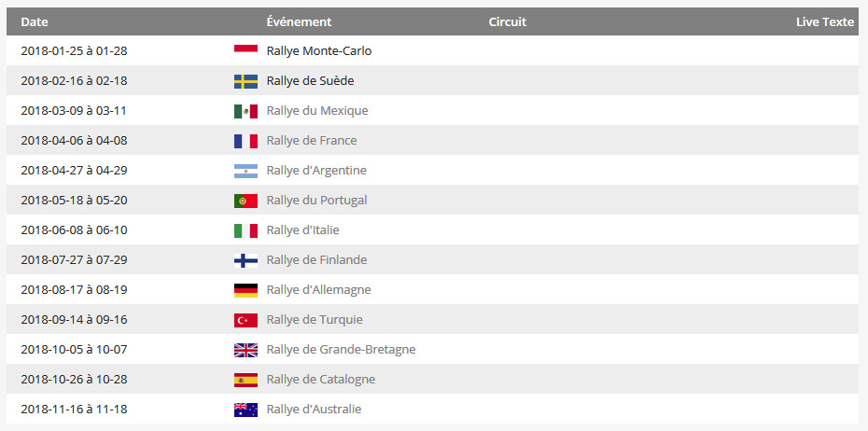Screen dimensions: 868x431
Task: Open the Rallye de France link
Action: [312, 141]
